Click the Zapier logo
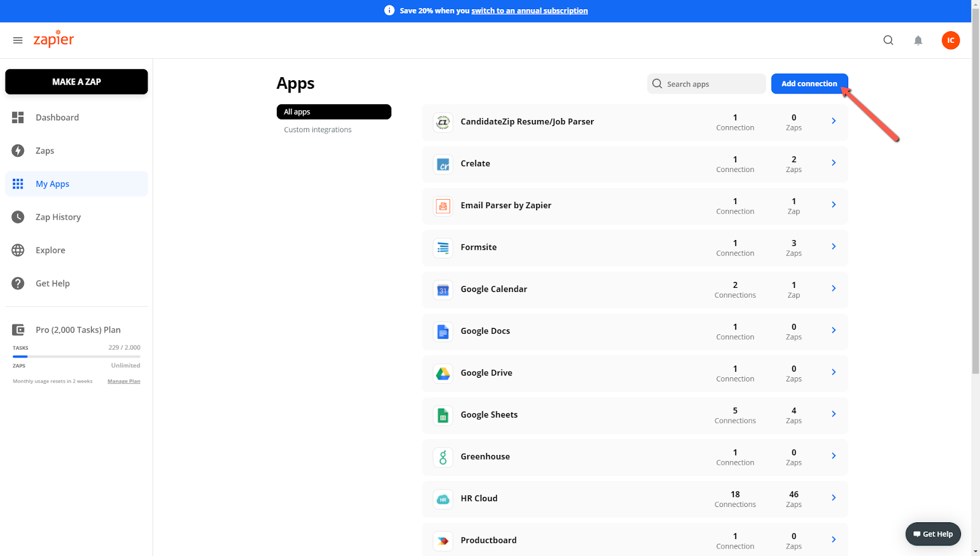Screen dimensions: 980x556 click(x=53, y=39)
